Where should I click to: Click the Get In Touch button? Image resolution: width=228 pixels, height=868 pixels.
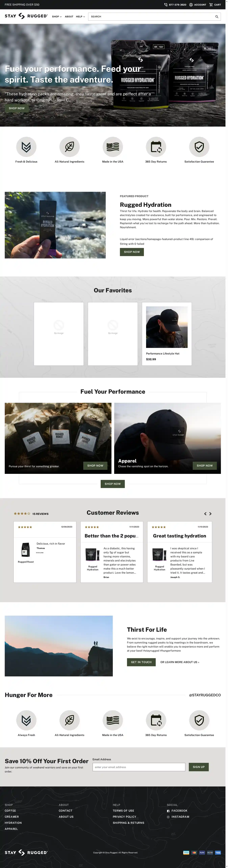click(x=141, y=662)
